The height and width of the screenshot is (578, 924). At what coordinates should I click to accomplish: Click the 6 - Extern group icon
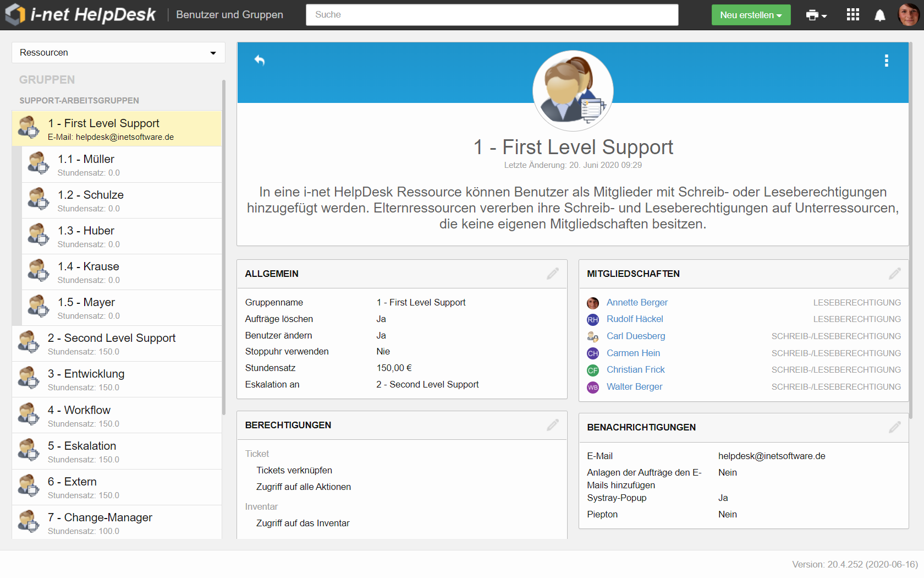[x=29, y=486]
